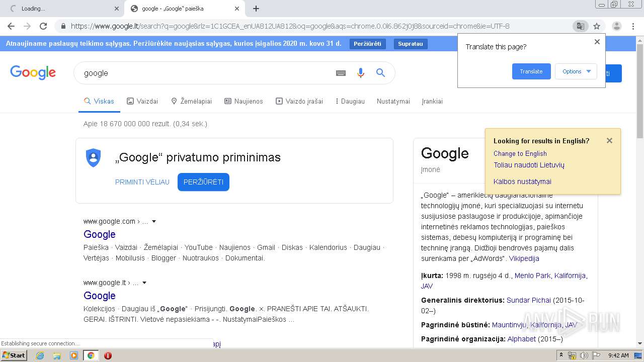The image size is (644, 362).
Task: Submit search with magnifier icon
Action: (x=380, y=73)
